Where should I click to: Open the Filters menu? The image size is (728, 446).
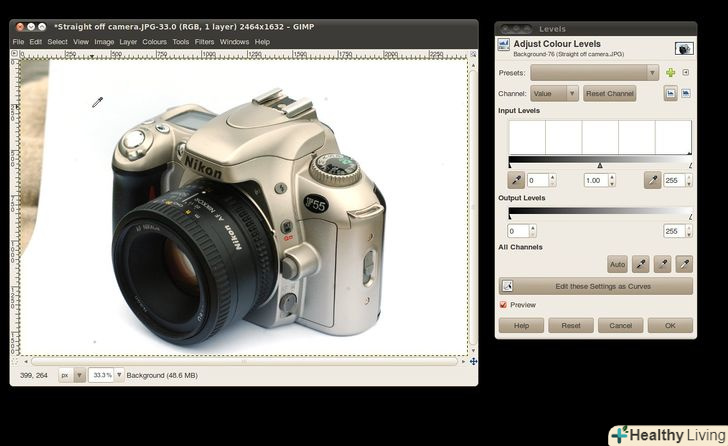click(204, 42)
